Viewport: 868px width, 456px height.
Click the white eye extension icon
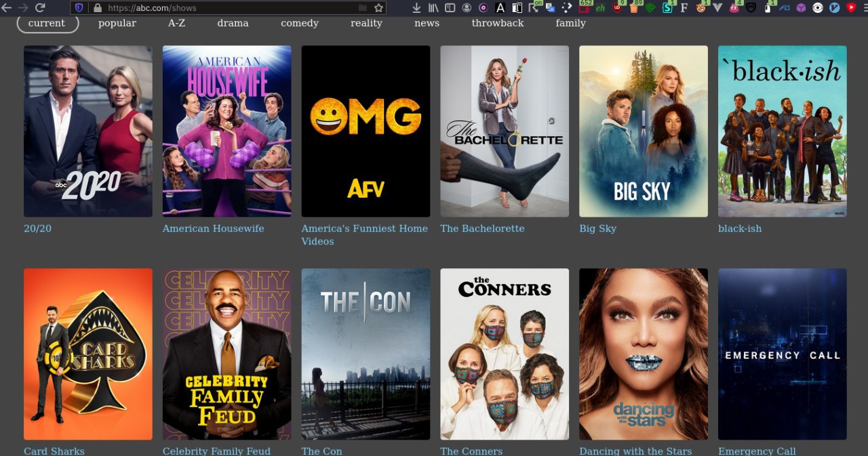pyautogui.click(x=818, y=7)
